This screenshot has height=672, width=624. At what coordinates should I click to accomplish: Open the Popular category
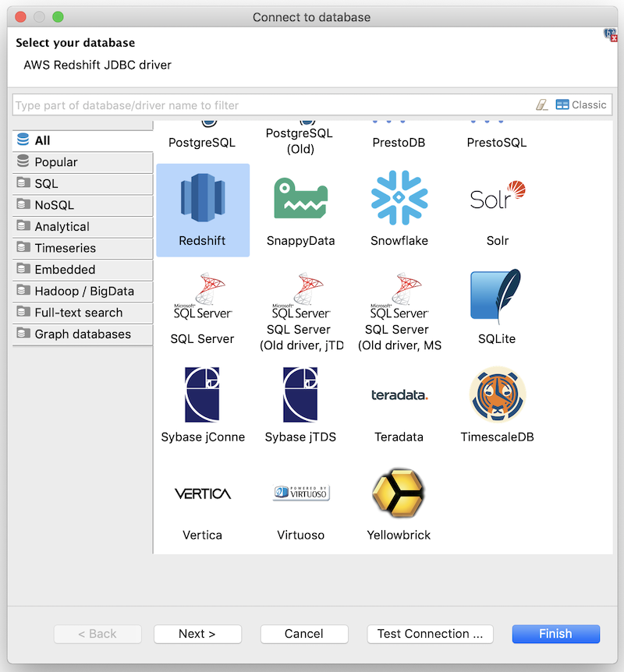coord(83,162)
